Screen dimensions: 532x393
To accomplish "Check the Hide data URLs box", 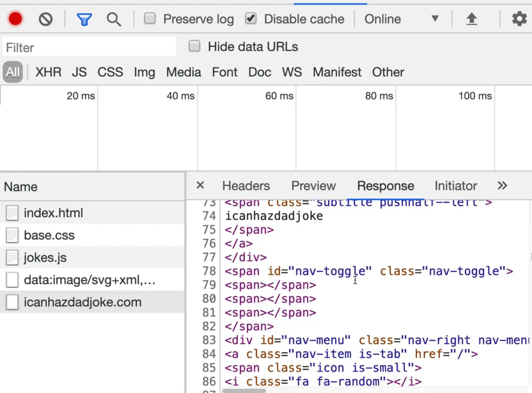I will [194, 46].
